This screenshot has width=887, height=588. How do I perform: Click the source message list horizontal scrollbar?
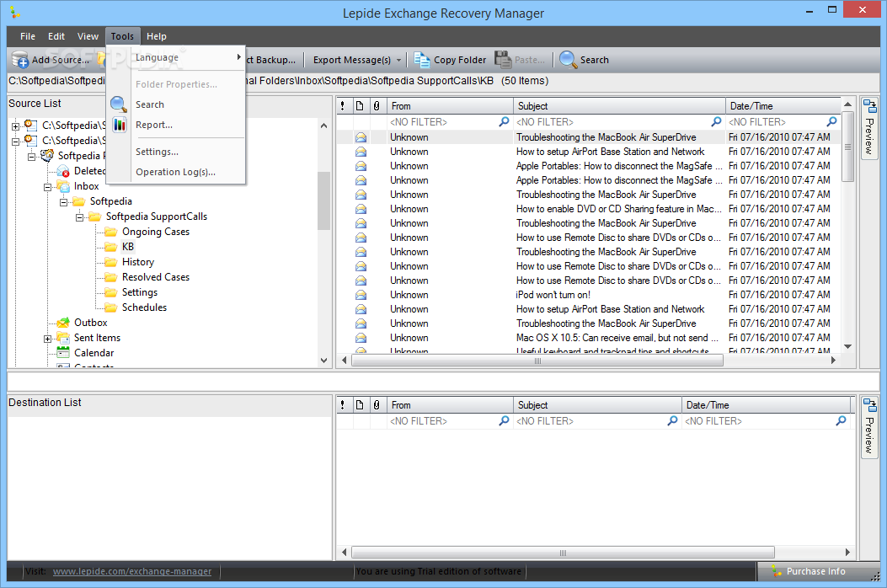tap(588, 361)
